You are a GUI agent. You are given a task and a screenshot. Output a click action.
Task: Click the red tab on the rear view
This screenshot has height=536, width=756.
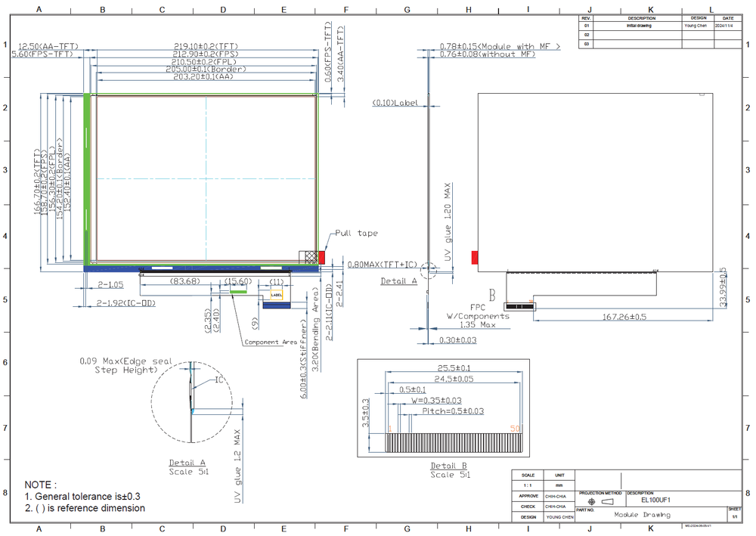tap(475, 257)
